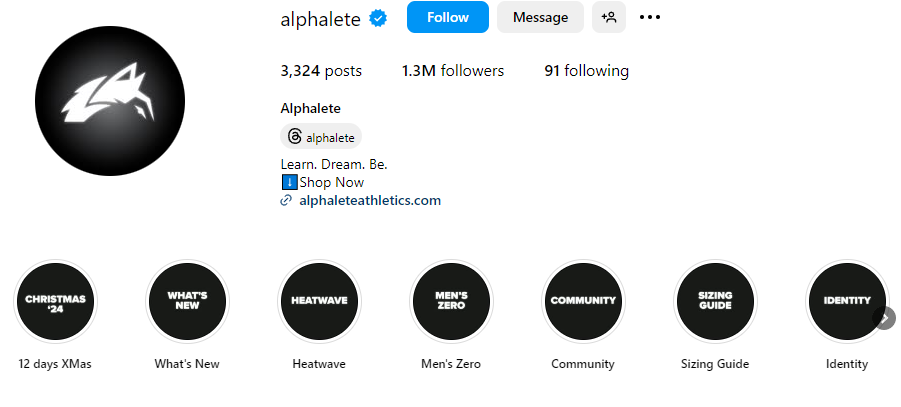Open Identity story highlight

point(846,301)
